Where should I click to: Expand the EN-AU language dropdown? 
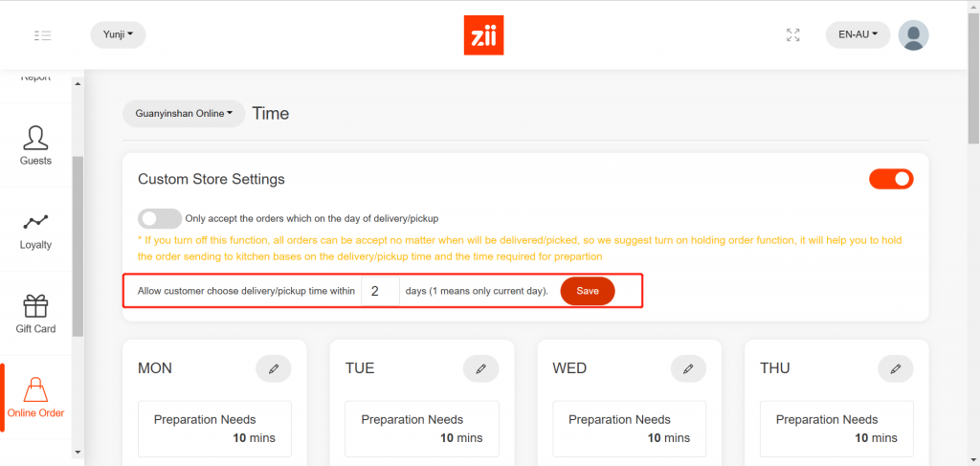pyautogui.click(x=857, y=35)
